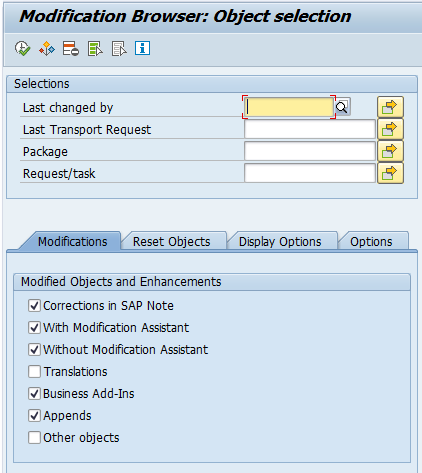Click the Package input field

tap(310, 151)
